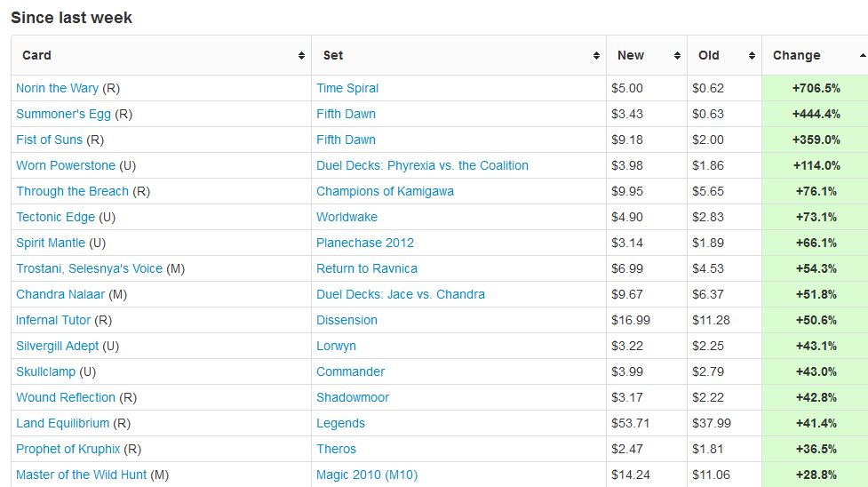Click sort arrows in Old column header
868x487 pixels.
tap(752, 56)
